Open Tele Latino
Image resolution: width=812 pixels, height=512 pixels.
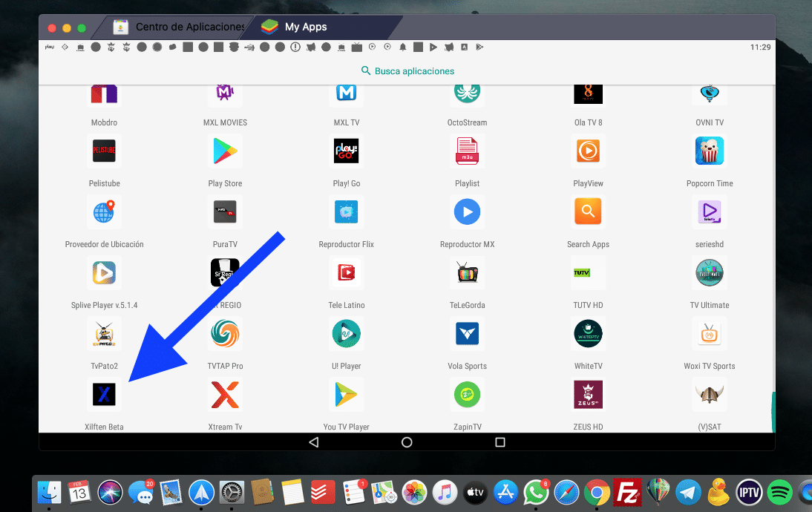click(x=346, y=273)
